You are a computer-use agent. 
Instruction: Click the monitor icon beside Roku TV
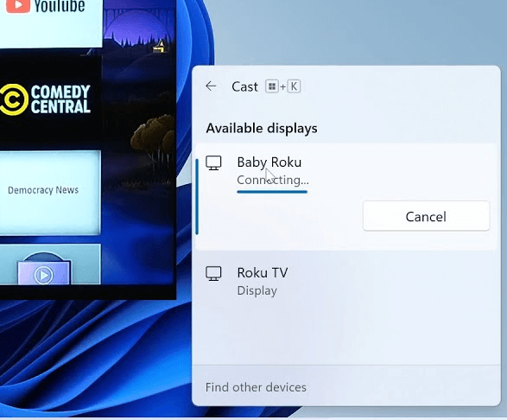pos(213,273)
